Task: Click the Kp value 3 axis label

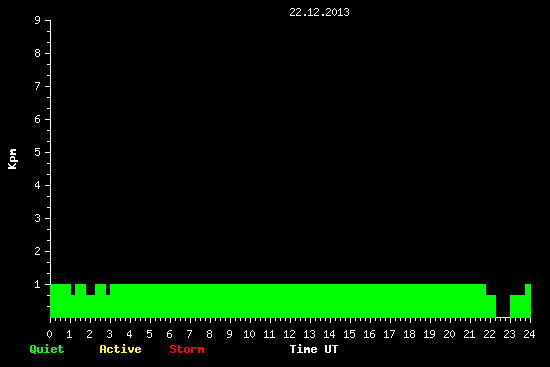Action: coord(38,218)
